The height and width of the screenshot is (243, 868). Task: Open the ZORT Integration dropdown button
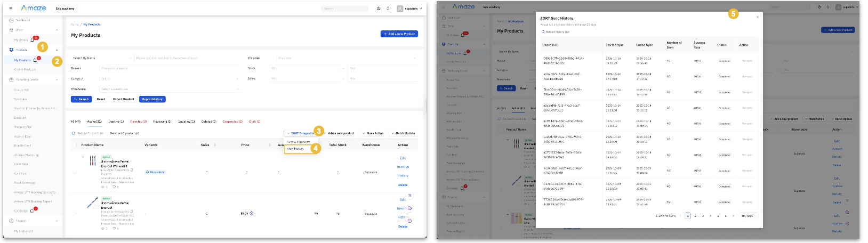[x=301, y=133]
